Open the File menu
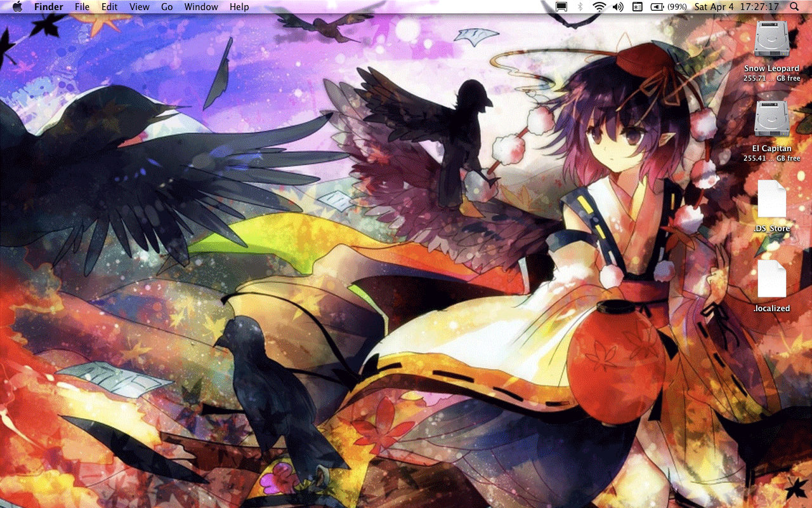Viewport: 812px width, 508px height. [82, 7]
